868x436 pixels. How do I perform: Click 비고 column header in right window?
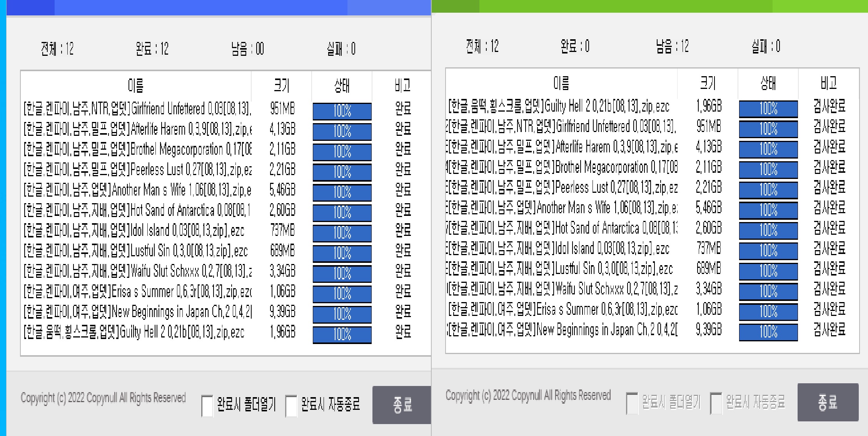pos(828,83)
